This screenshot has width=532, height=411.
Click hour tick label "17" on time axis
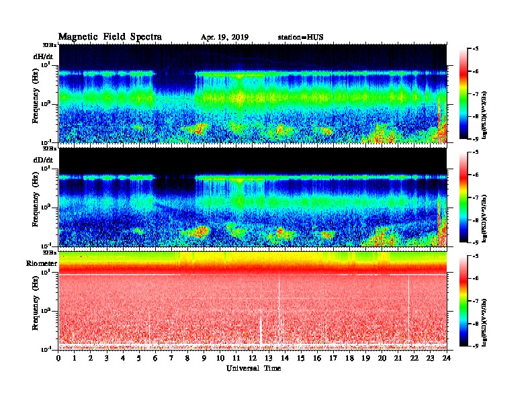tap(334, 358)
